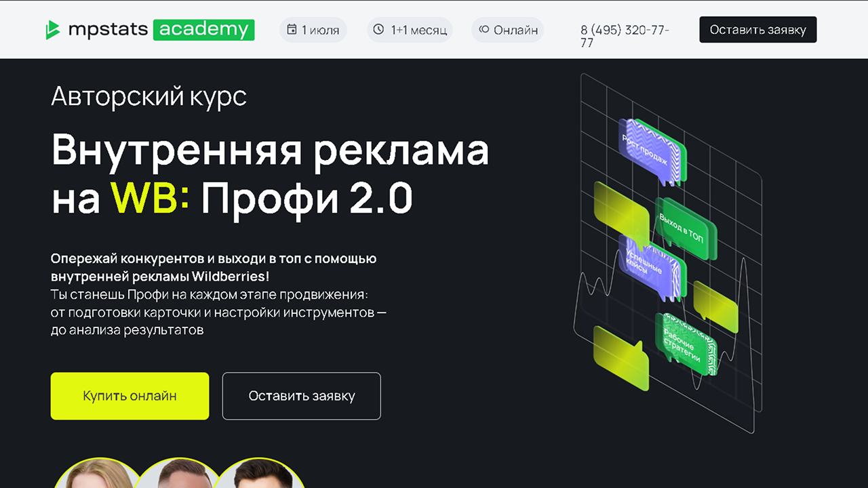Image resolution: width=868 pixels, height=488 pixels.
Task: Select the 1+1 месяц duration pill
Action: point(410,30)
